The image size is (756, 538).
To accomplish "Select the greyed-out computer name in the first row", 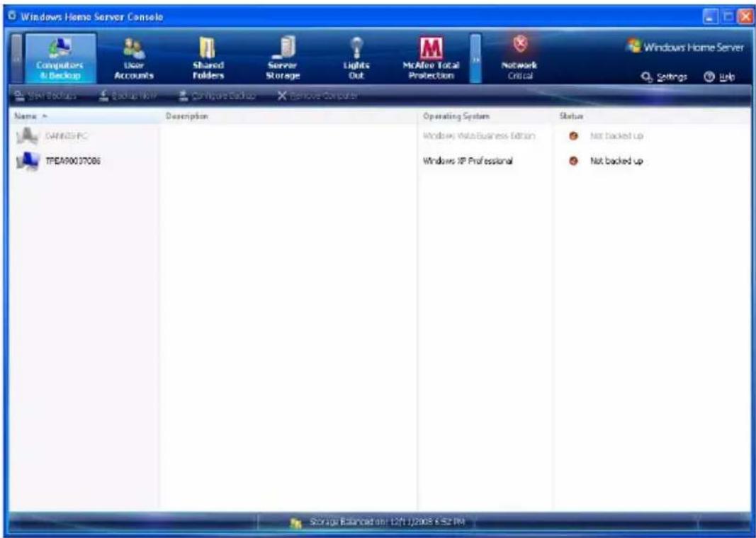I will pyautogui.click(x=67, y=136).
